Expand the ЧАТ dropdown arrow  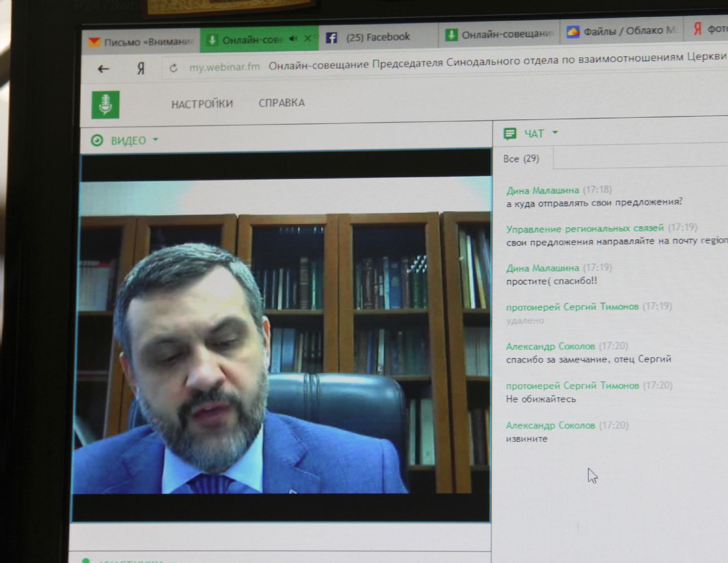tap(555, 133)
